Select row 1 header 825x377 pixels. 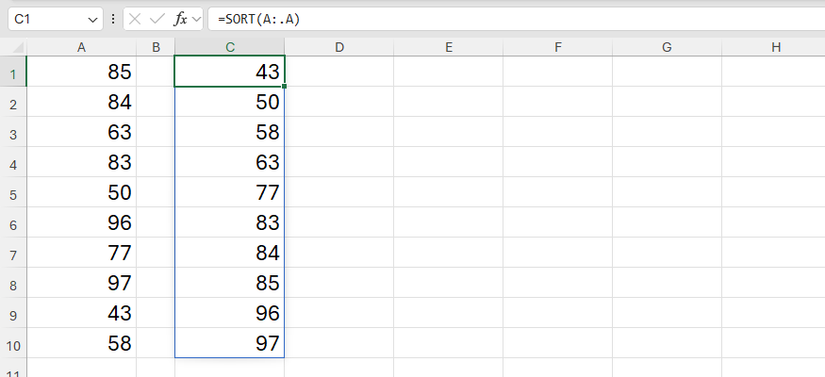13,72
